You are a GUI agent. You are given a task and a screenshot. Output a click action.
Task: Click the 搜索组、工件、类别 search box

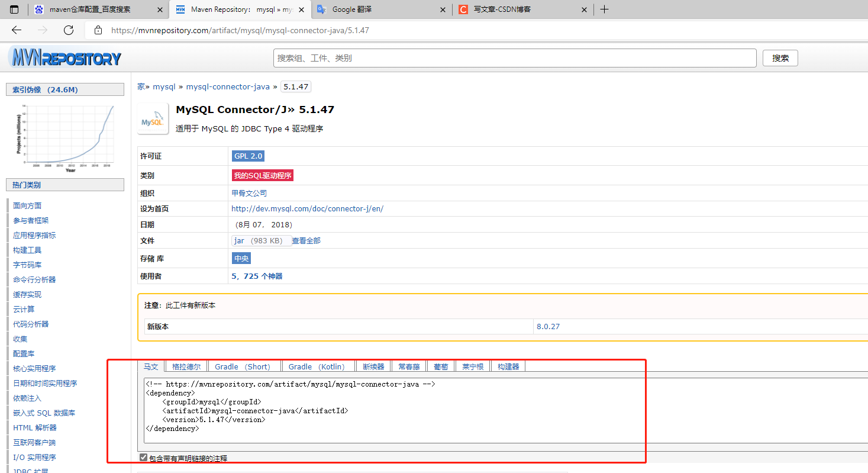[x=515, y=58]
